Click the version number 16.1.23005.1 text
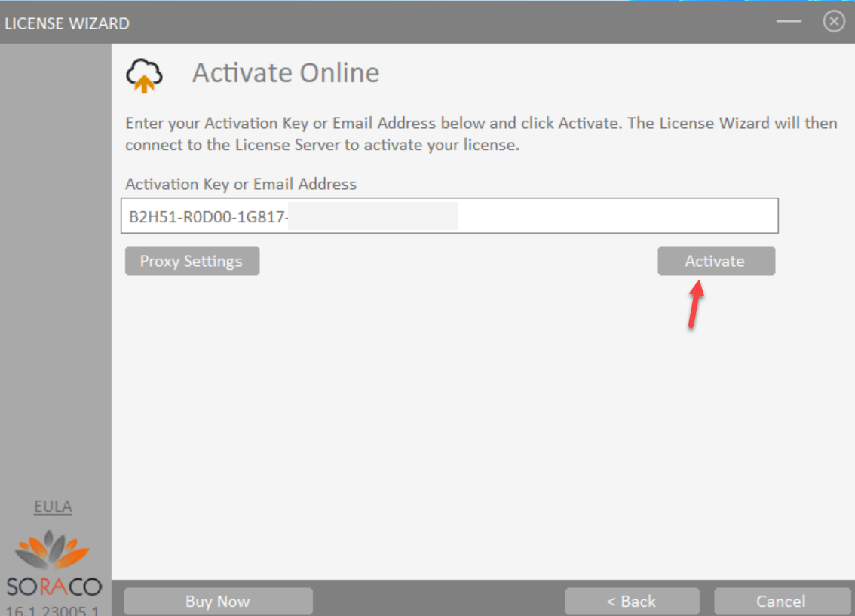Viewport: 855px width, 616px height. [53, 611]
